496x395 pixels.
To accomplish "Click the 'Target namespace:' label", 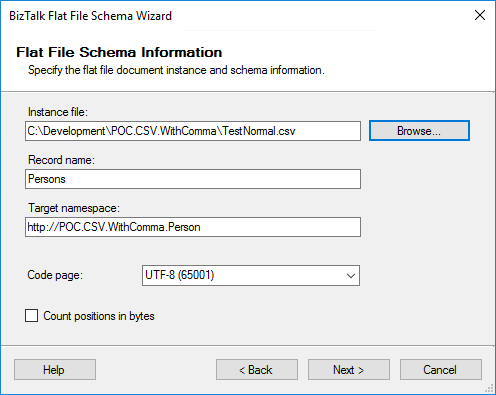I will click(74, 208).
